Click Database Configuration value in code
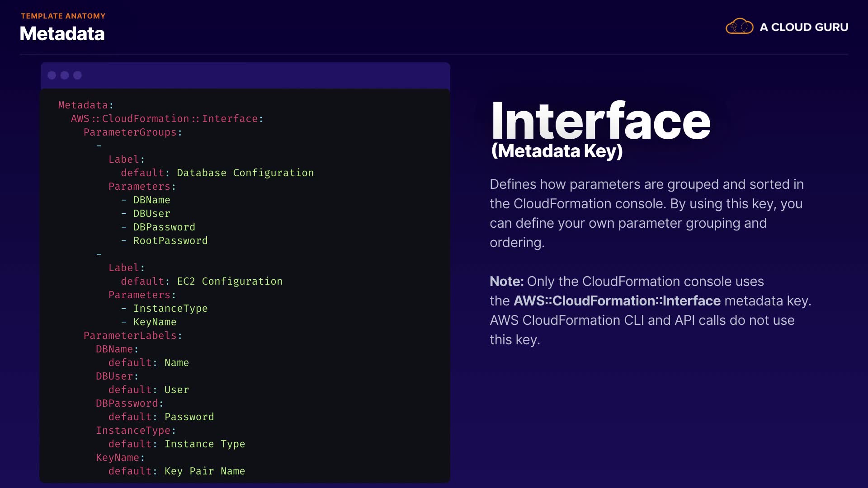This screenshot has width=868, height=488. pyautogui.click(x=245, y=173)
